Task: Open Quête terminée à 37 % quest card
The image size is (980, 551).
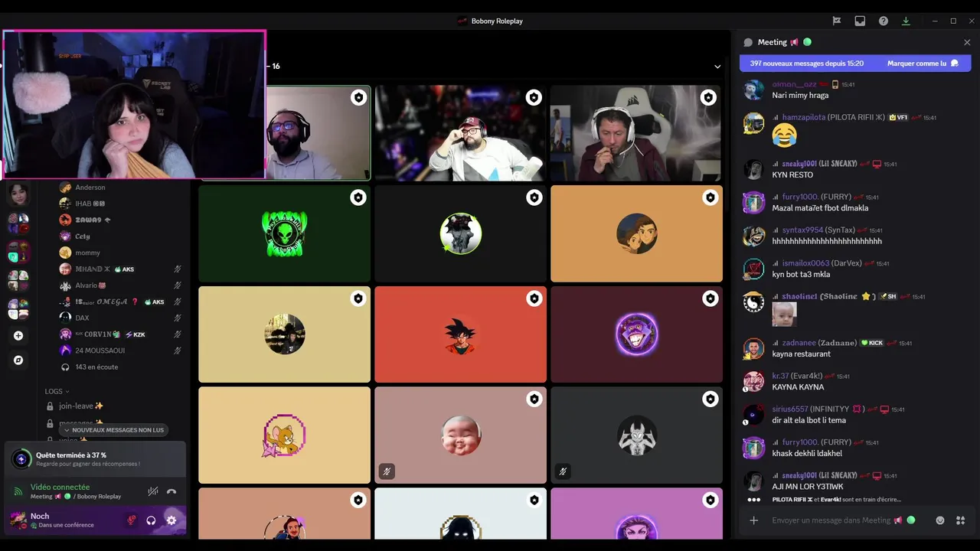Action: coord(95,459)
